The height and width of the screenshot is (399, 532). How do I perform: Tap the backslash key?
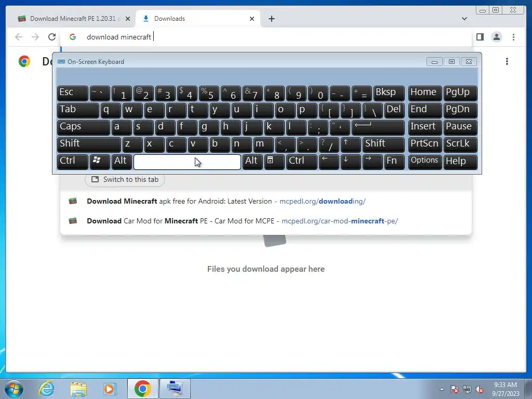pyautogui.click(x=373, y=111)
